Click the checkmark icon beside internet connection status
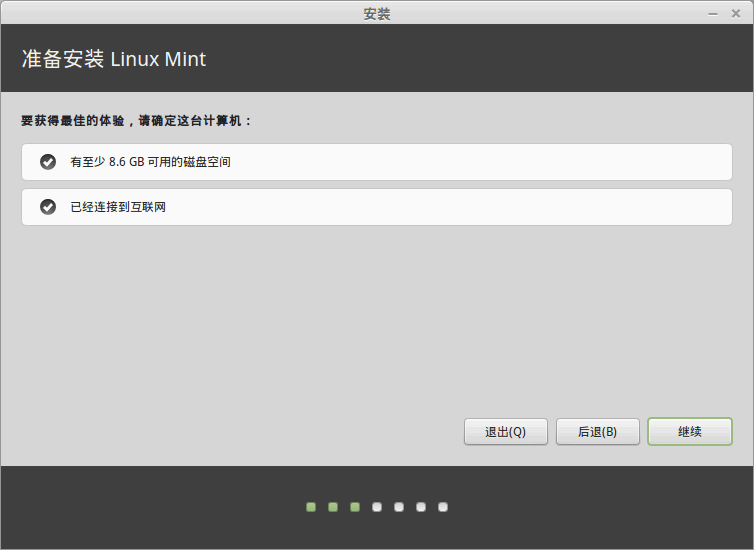Screen dimensions: 754x550 (48, 207)
